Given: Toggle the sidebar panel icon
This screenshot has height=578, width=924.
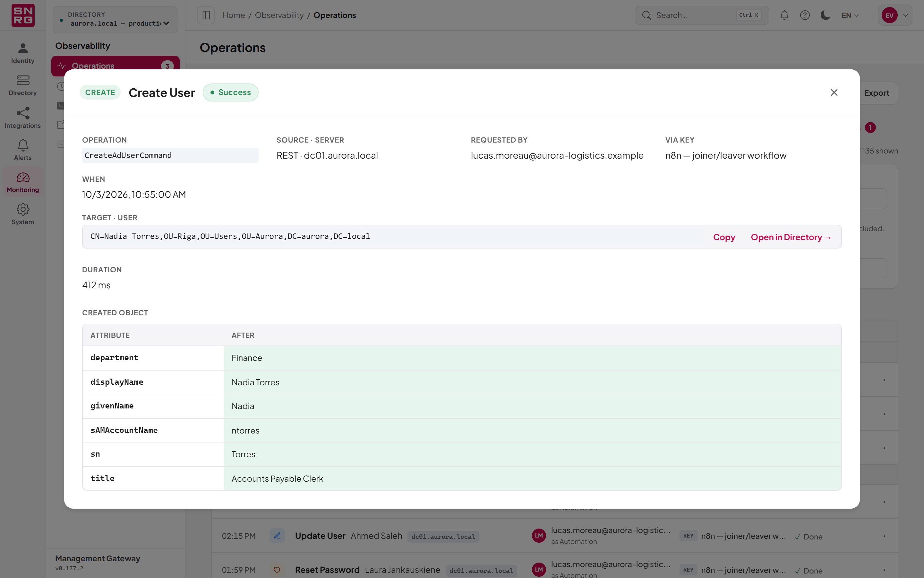Looking at the screenshot, I should click(x=206, y=15).
